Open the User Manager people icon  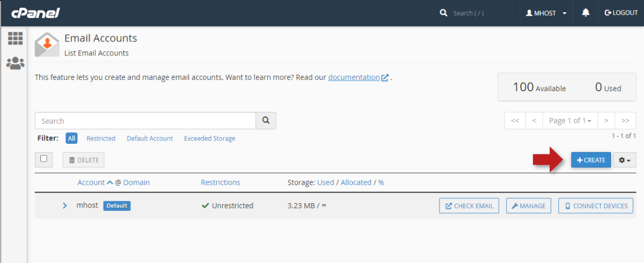click(15, 63)
